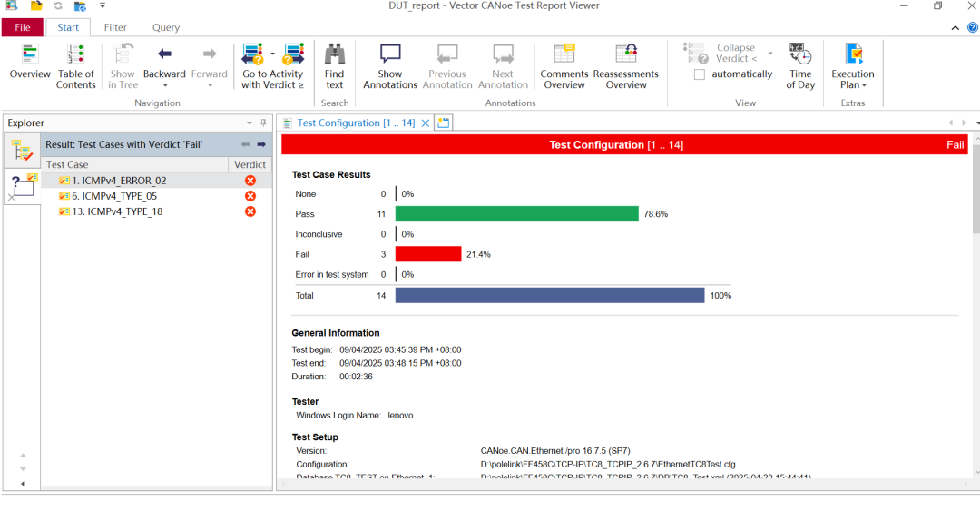The image size is (980, 511).
Task: Open the Reassessments Overview
Action: tap(625, 55)
